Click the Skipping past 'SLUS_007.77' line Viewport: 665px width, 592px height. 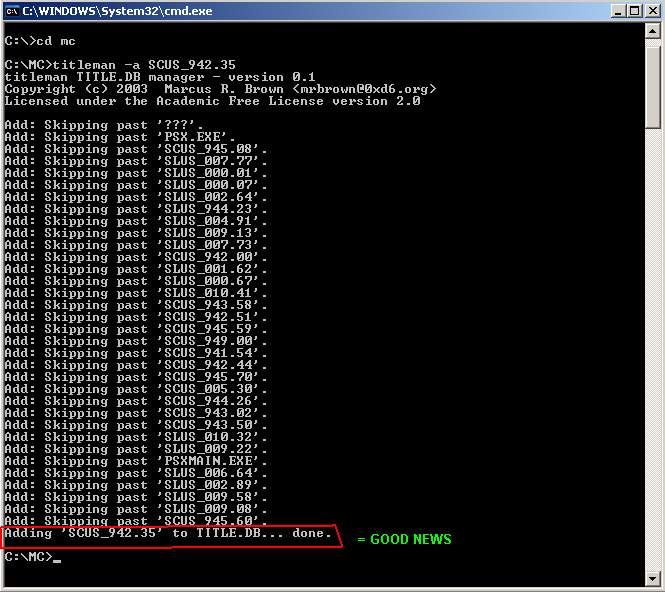[136, 161]
